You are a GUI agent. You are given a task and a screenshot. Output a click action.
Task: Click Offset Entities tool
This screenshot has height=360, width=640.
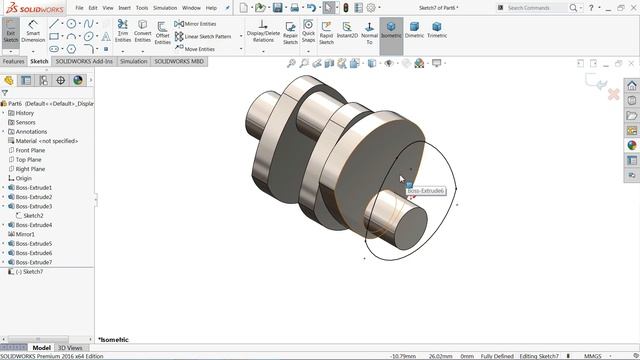tap(162, 33)
